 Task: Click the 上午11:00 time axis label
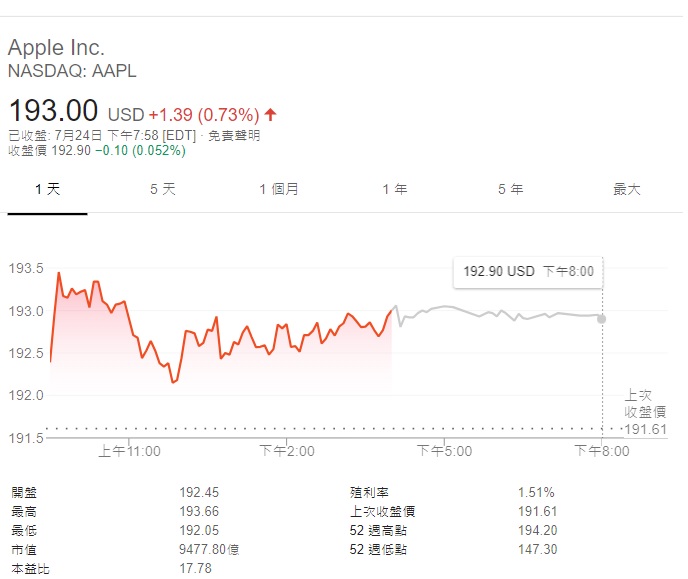[129, 451]
